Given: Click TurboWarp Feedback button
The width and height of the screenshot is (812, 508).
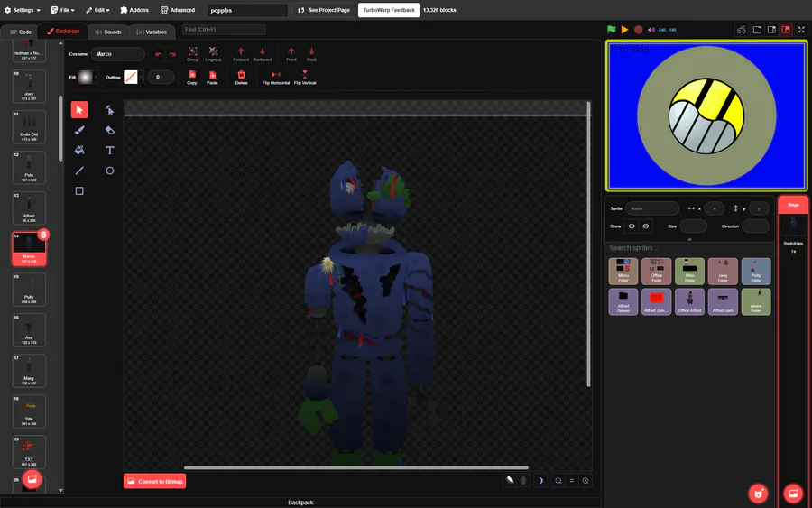Looking at the screenshot, I should coord(388,10).
